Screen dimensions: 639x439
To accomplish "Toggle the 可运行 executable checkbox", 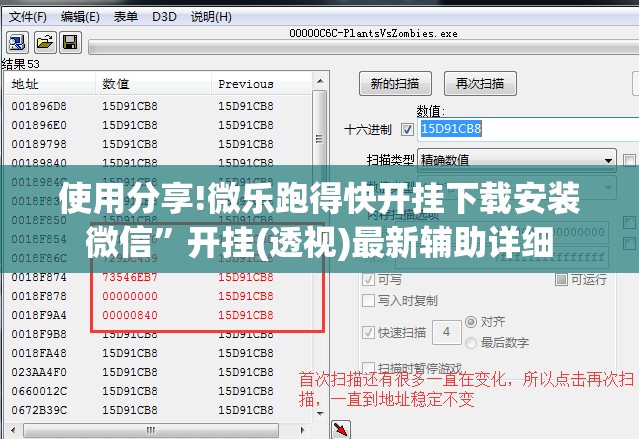I will [561, 280].
